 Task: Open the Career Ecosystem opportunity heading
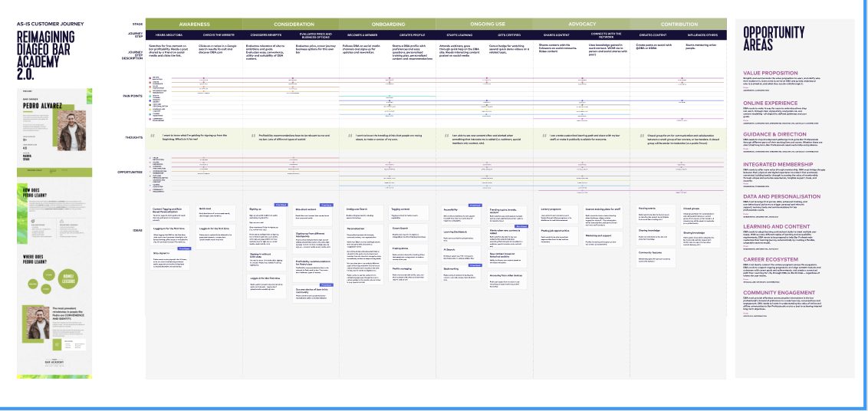771,259
